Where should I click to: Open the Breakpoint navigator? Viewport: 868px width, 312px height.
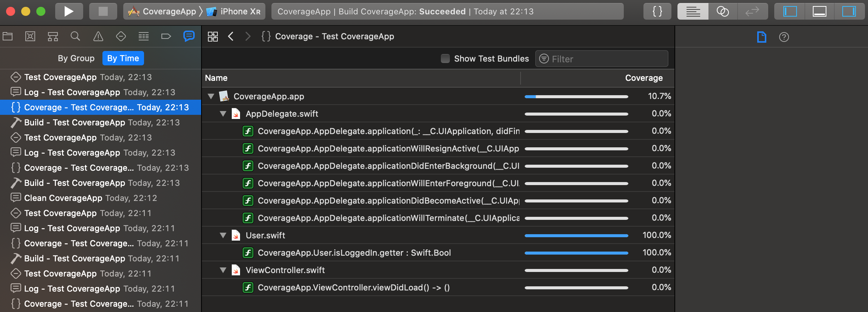click(166, 36)
